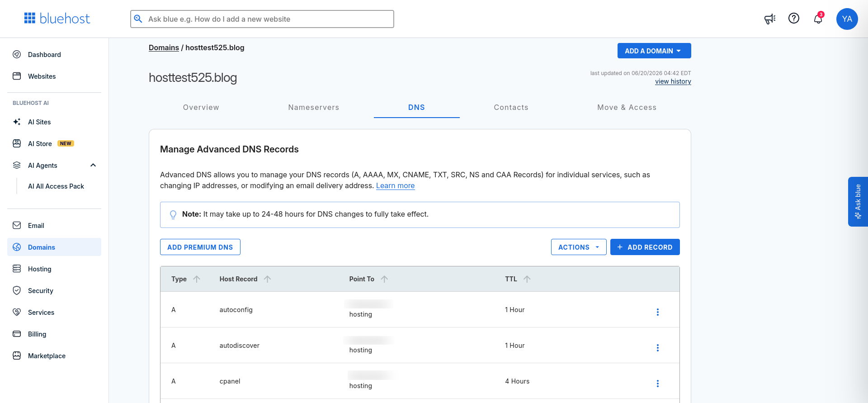This screenshot has width=868, height=403.
Task: Click the NEW badge beside AI Store
Action: [66, 143]
